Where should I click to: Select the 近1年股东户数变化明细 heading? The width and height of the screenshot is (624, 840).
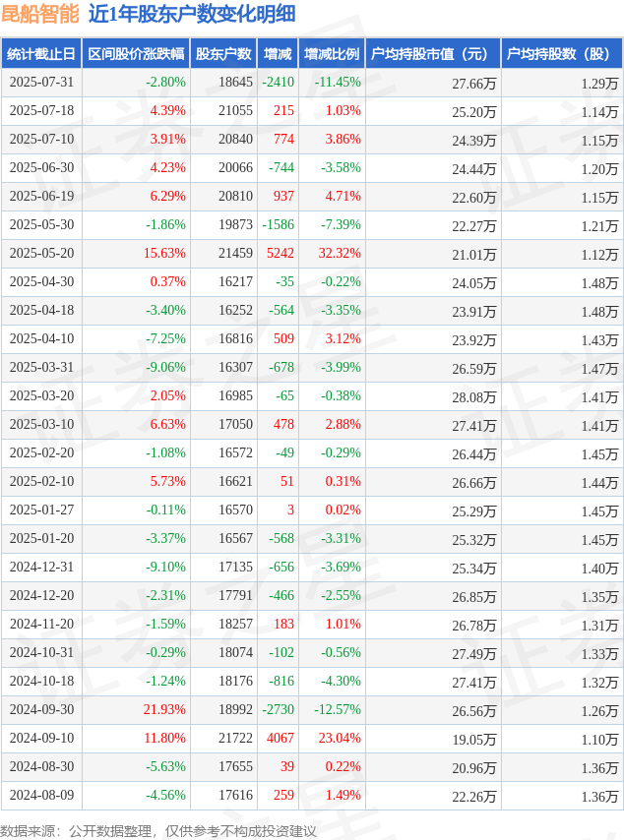192,14
